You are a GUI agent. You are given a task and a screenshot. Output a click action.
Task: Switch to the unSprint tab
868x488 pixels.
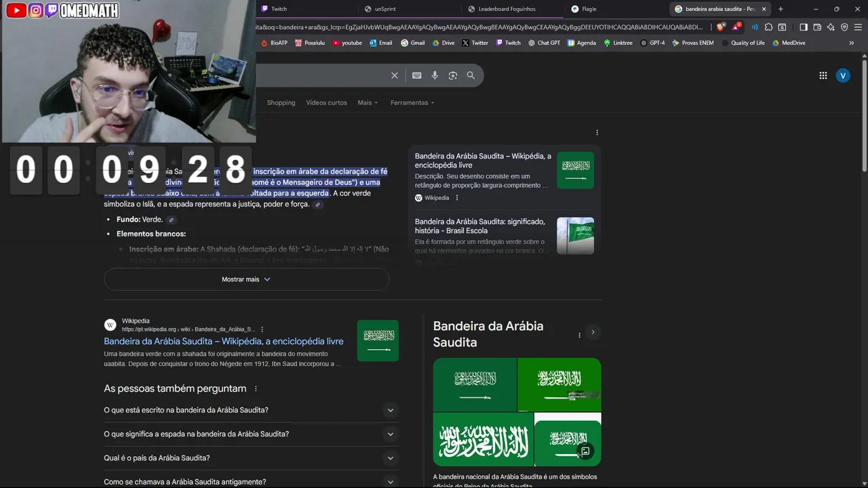409,9
